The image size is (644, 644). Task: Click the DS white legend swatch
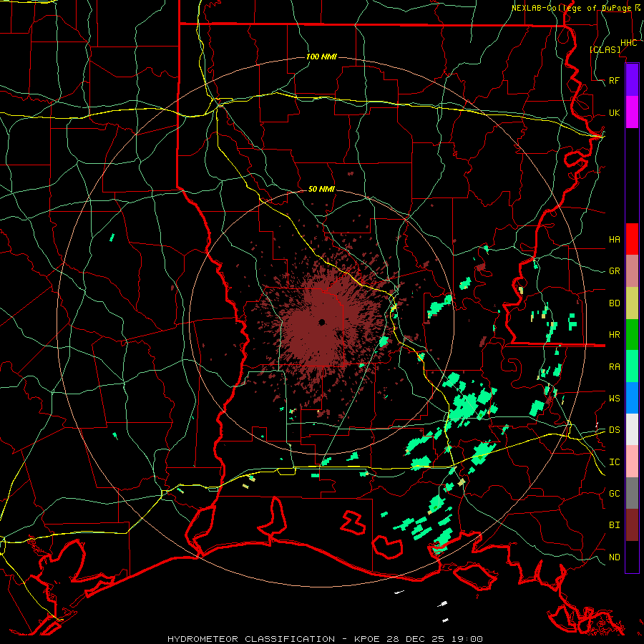click(632, 429)
